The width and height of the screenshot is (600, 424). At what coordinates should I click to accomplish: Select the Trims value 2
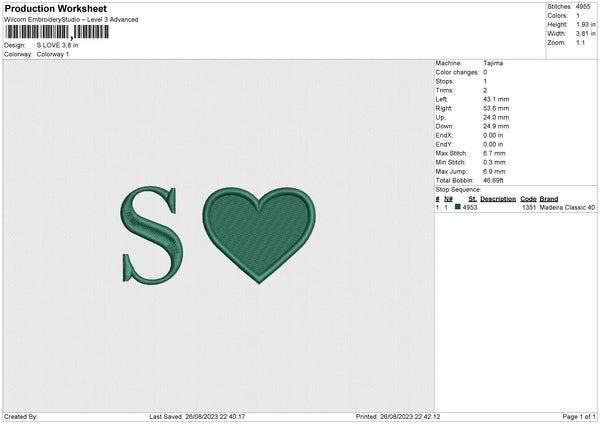(x=485, y=90)
